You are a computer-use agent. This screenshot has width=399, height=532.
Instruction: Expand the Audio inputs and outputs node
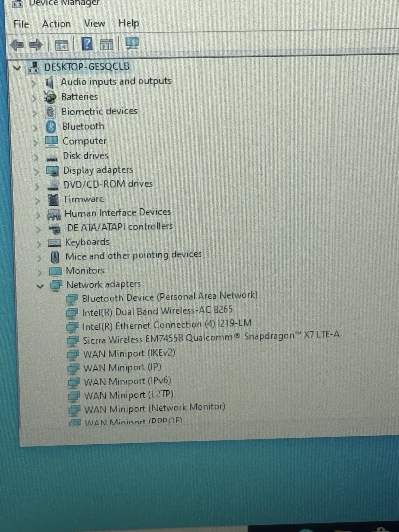pos(33,83)
